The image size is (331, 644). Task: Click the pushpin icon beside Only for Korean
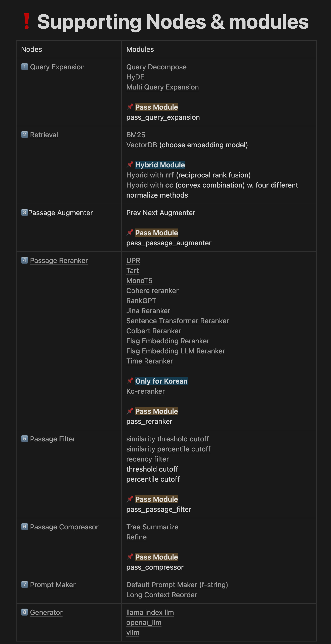point(130,381)
